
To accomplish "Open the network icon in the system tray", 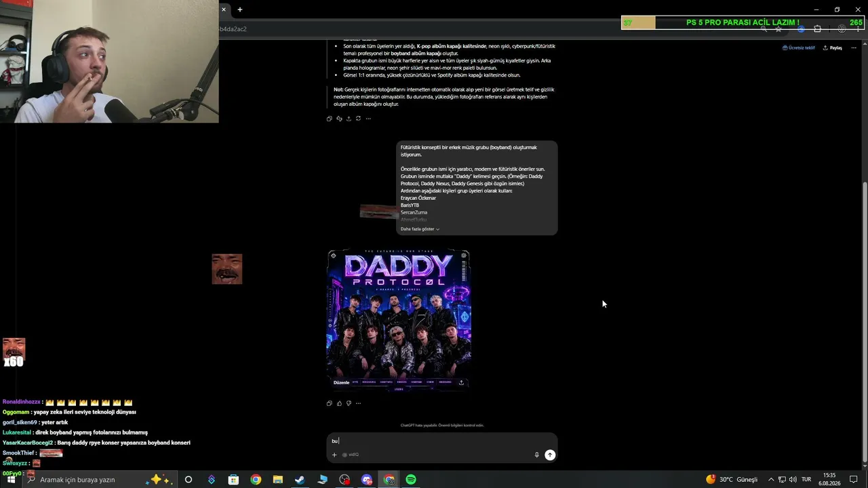I will tap(782, 479).
